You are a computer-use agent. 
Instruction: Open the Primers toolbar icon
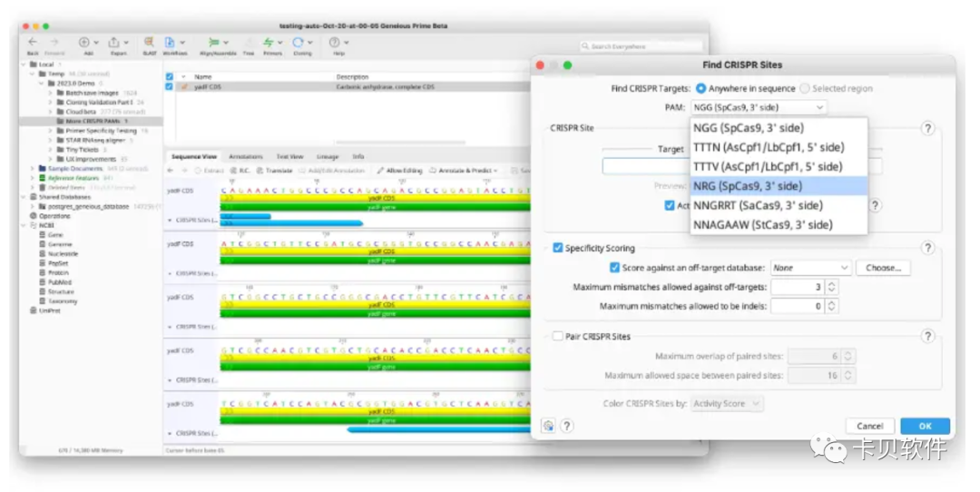(x=269, y=42)
